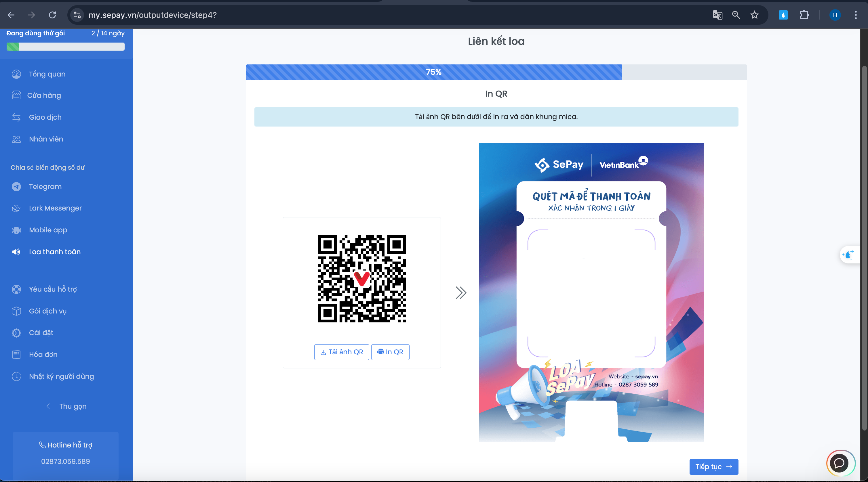The width and height of the screenshot is (868, 482).
Task: Select Mobile app sidebar entry
Action: tap(48, 230)
